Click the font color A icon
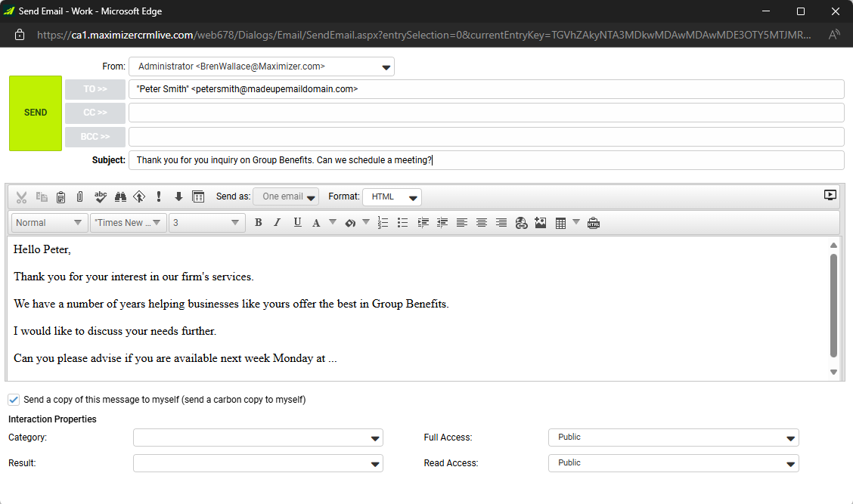This screenshot has height=504, width=853. click(x=316, y=223)
